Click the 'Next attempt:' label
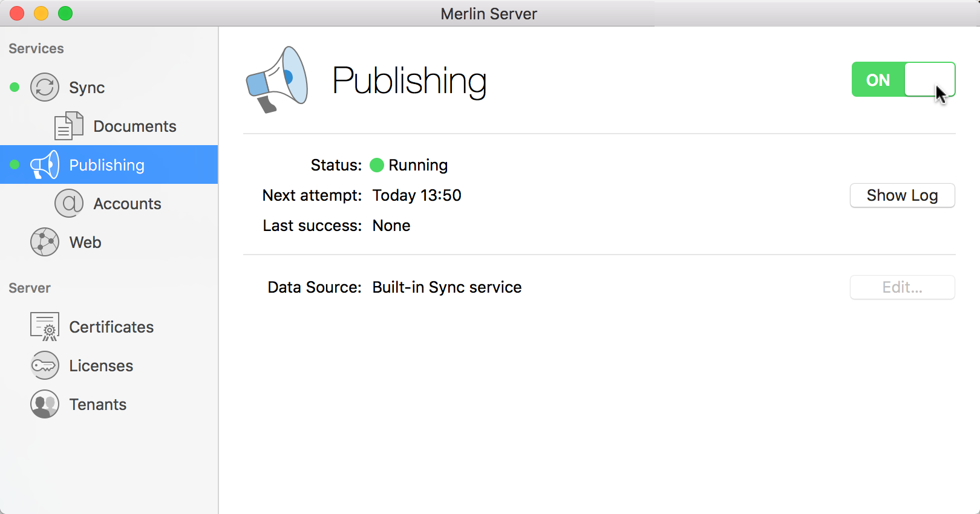980x514 pixels. [x=312, y=195]
